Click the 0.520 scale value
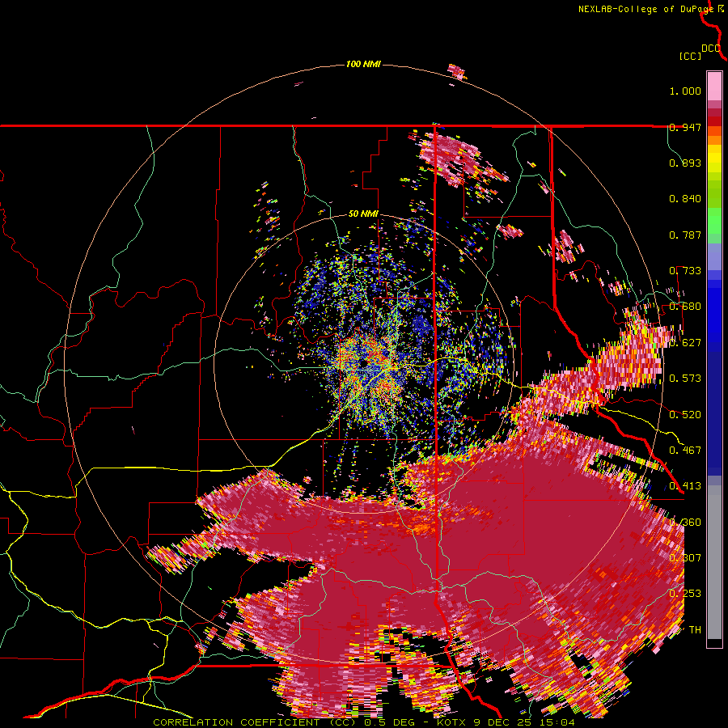The image size is (728, 728). pos(685,415)
